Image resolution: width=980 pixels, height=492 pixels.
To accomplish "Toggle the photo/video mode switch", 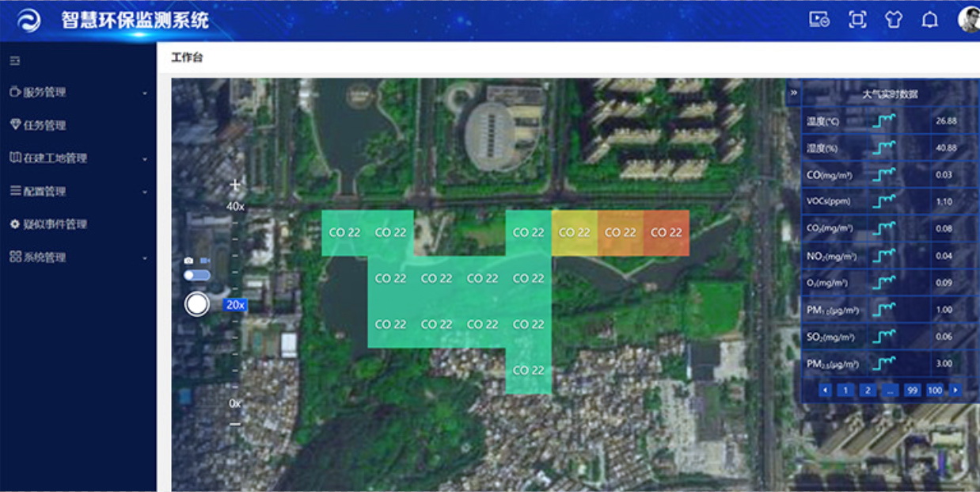I will (197, 275).
